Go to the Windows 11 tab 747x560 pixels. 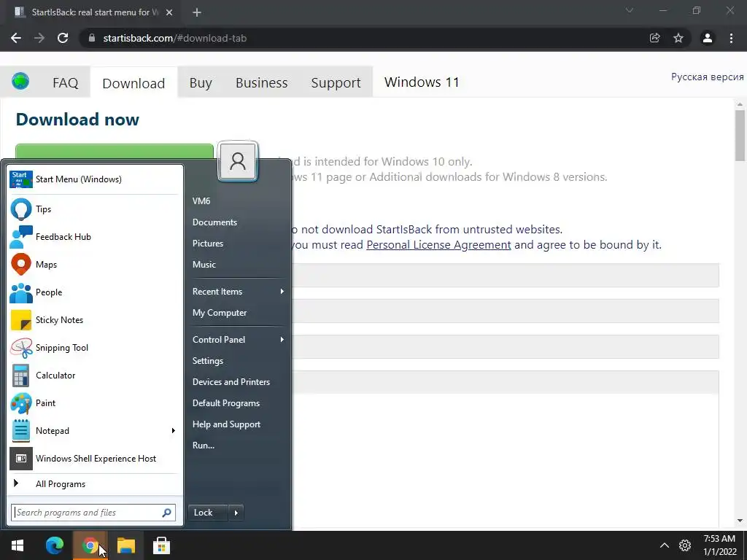point(422,82)
